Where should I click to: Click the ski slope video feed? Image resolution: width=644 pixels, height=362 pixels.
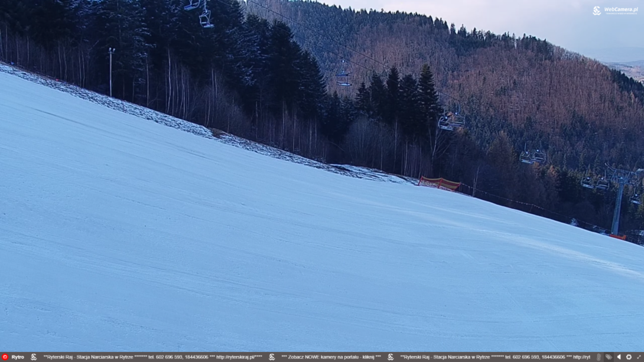click(x=322, y=176)
